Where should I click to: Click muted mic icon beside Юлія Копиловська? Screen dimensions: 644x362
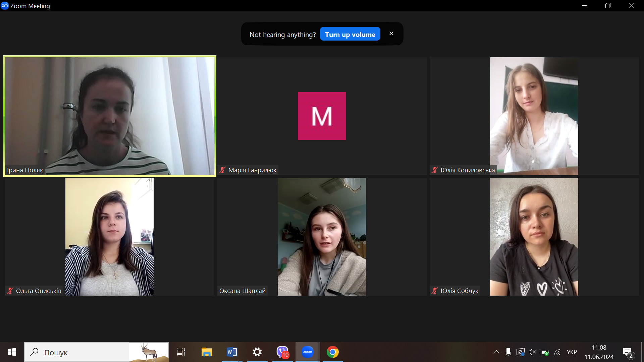435,170
